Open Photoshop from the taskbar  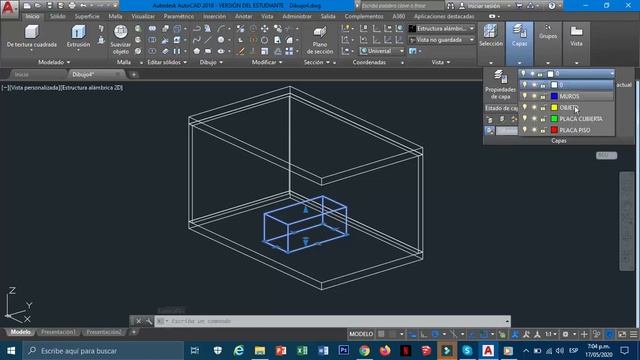coord(344,351)
